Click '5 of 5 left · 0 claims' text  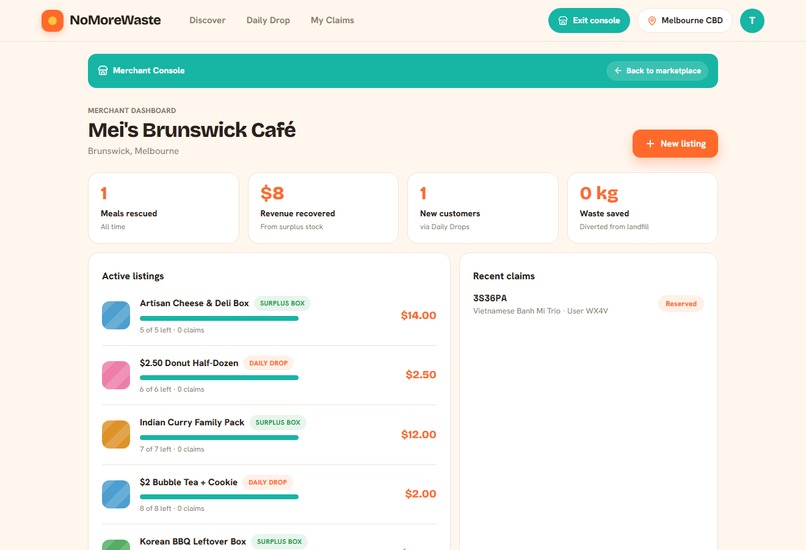[x=172, y=330]
